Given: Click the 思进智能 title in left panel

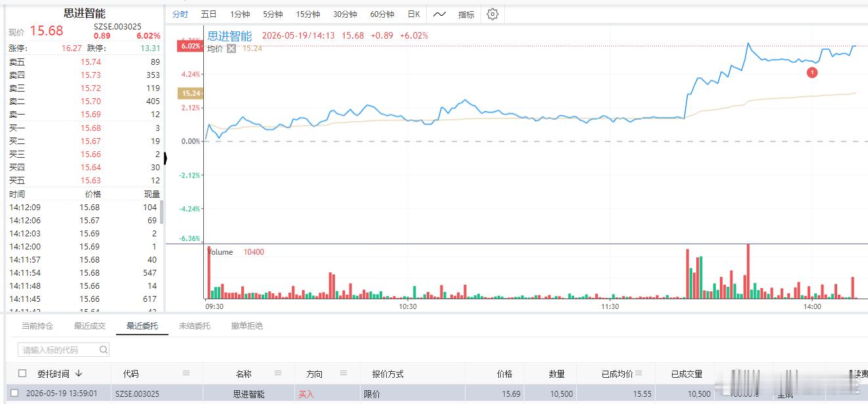Looking at the screenshot, I should tap(85, 13).
